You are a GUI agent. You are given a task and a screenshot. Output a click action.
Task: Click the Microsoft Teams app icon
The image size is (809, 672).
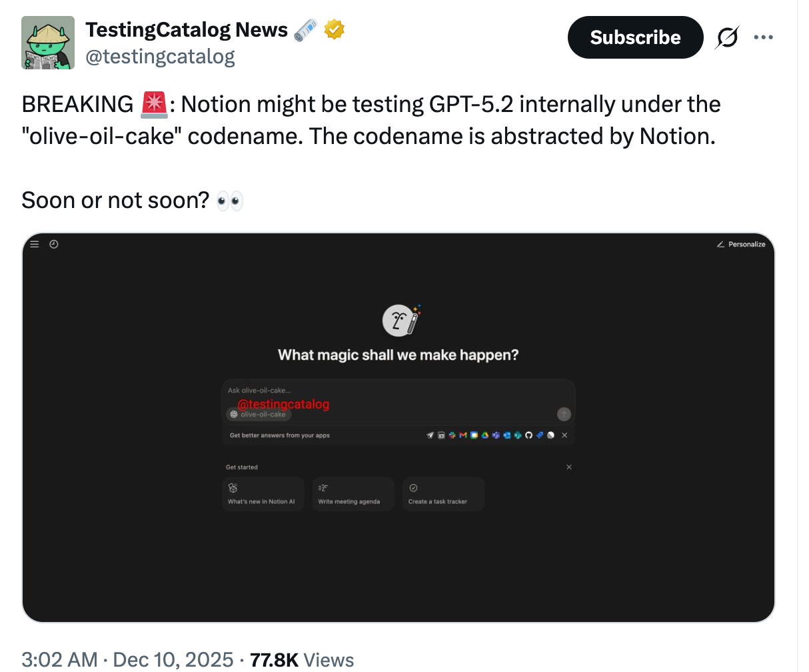tap(496, 435)
